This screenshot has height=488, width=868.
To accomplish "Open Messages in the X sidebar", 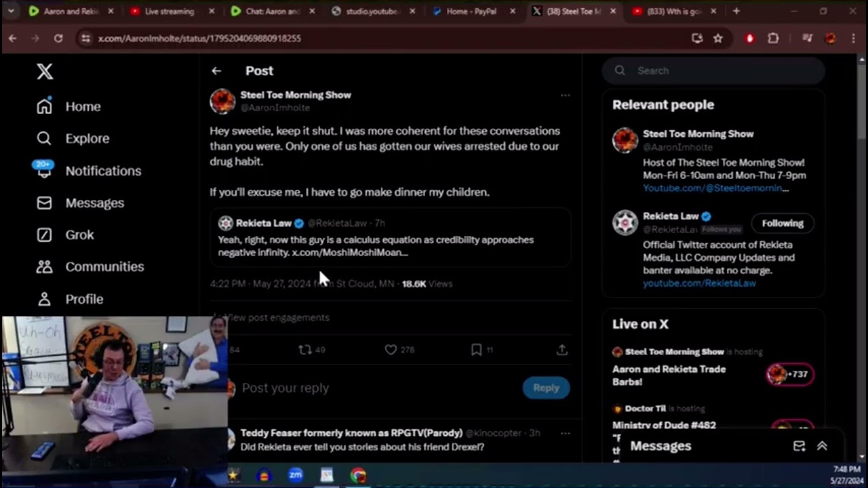I will click(80, 203).
